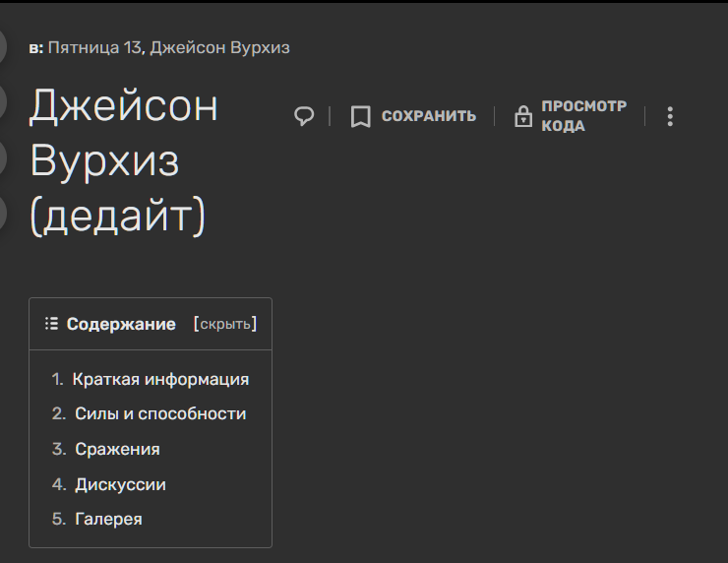The image size is (728, 563).
Task: Jump to Галерея section
Action: (108, 519)
